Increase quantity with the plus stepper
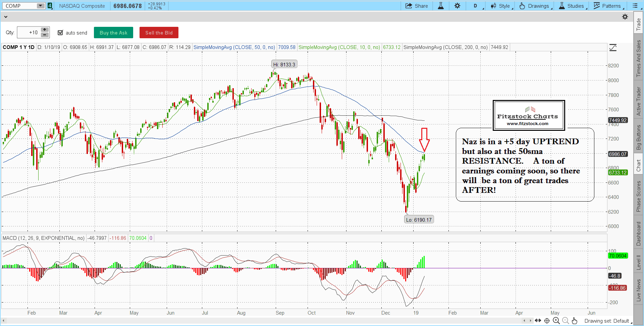 (x=45, y=30)
